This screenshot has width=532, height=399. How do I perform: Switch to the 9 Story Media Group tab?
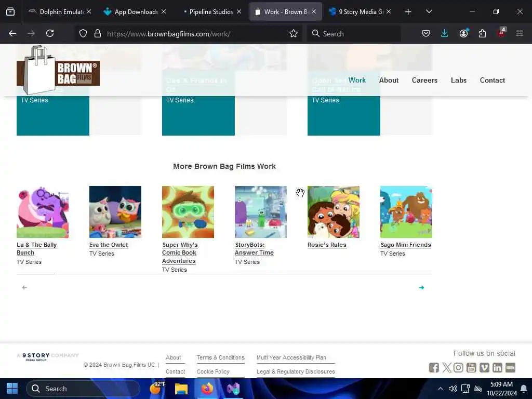point(361,12)
